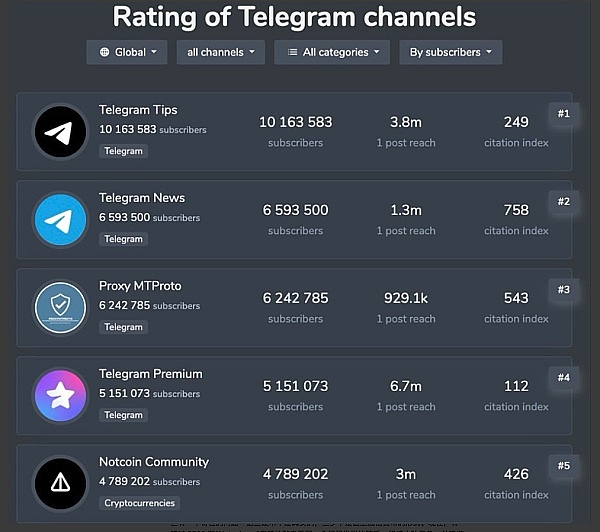Viewport: 600px width, 532px height.
Task: Click the #5 rank badge
Action: click(x=563, y=466)
